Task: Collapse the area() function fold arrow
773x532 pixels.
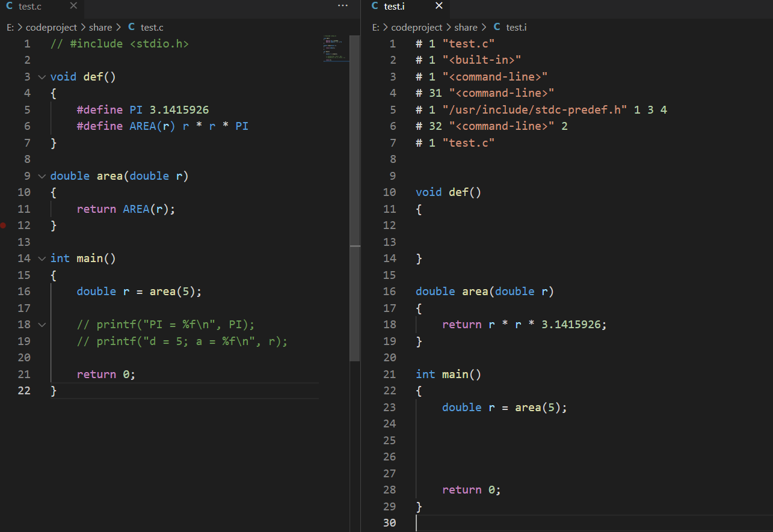Action: (x=42, y=176)
